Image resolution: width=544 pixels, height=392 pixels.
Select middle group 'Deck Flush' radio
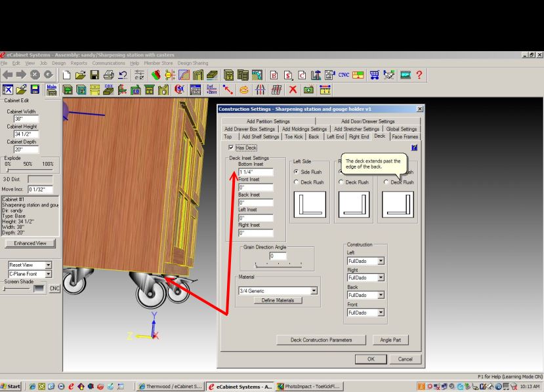click(x=341, y=182)
